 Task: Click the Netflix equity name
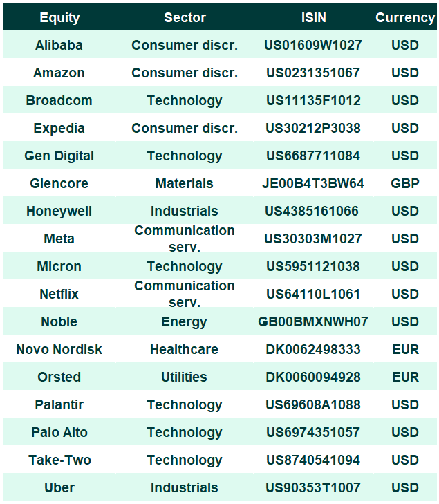pyautogui.click(x=59, y=294)
